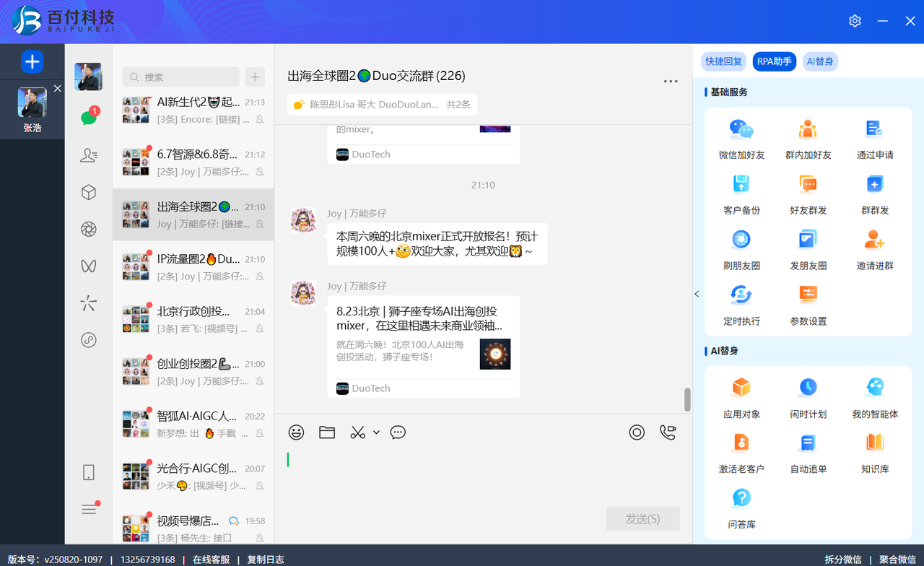Open the chat's more options menu

pos(670,81)
